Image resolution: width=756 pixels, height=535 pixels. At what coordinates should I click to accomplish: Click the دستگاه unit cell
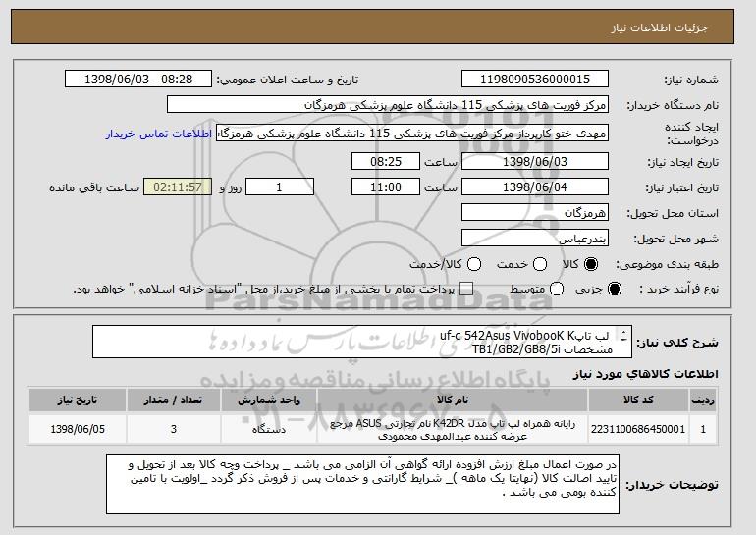269,429
